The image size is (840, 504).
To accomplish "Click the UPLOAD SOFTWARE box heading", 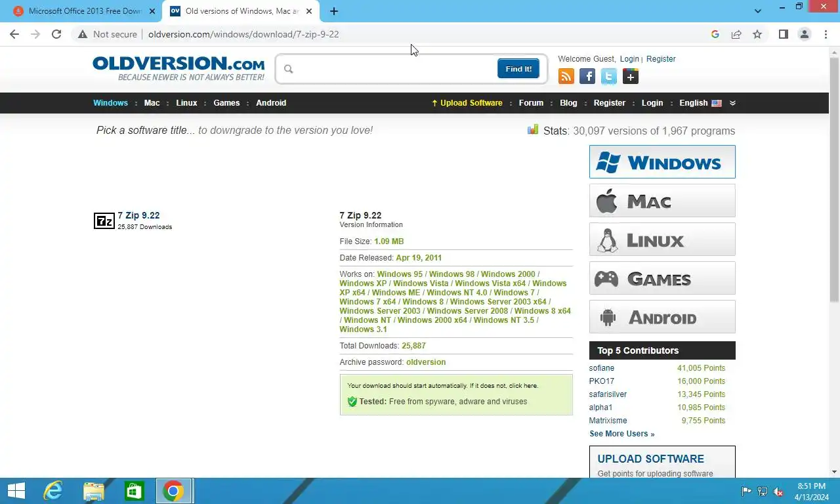I will (x=650, y=459).
